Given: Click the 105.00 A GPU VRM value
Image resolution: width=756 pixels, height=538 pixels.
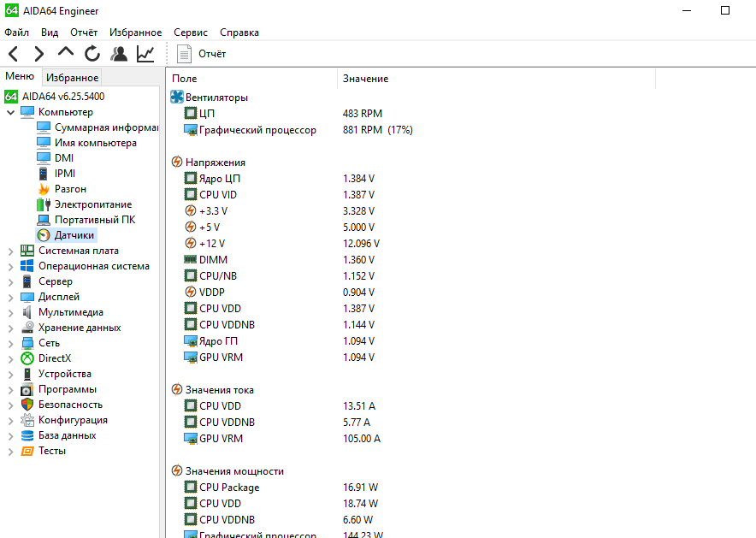Looking at the screenshot, I should (362, 438).
